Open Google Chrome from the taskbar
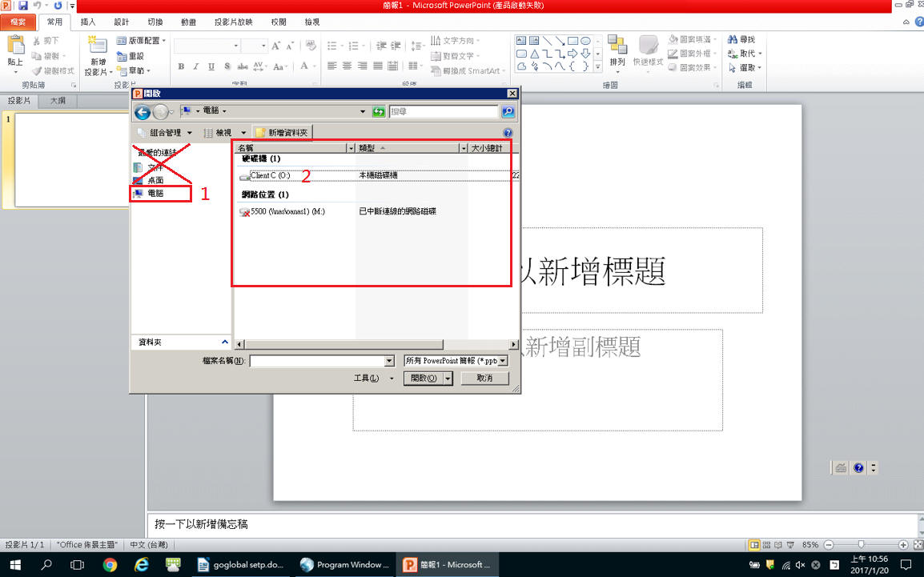Image resolution: width=924 pixels, height=577 pixels. point(110,564)
